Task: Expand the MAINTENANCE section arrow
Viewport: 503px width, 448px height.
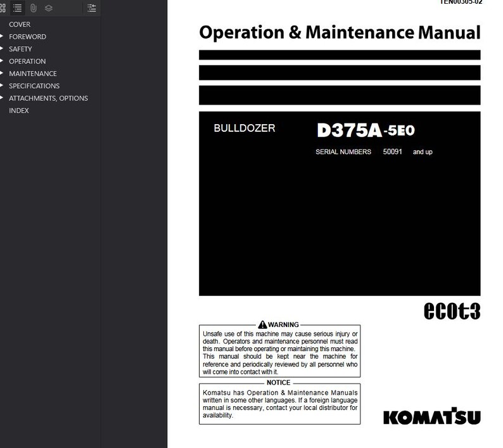Action: coord(2,73)
